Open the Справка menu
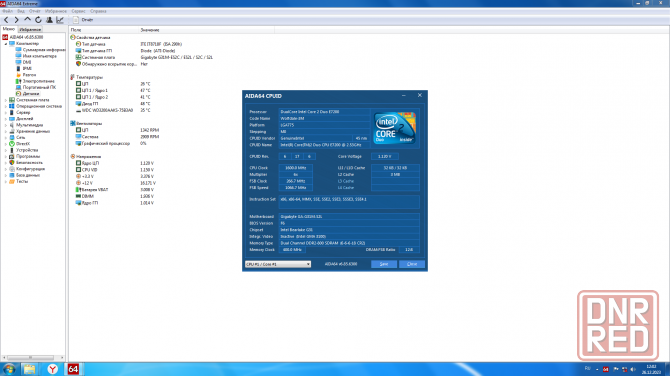 [98, 11]
